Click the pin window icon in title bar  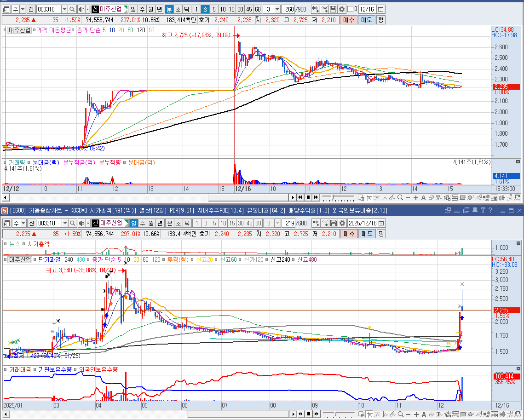[475, 210]
